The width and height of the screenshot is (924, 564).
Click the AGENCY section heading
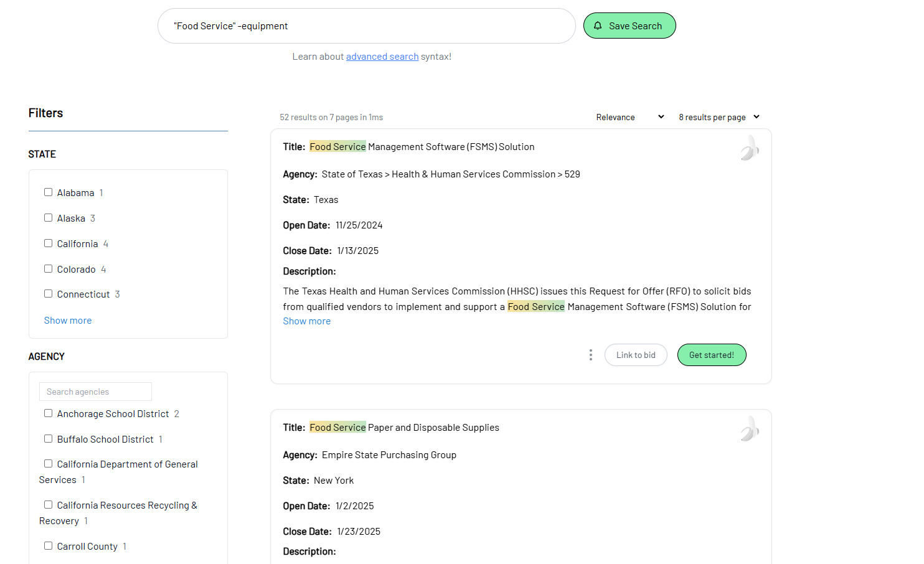[x=47, y=356]
